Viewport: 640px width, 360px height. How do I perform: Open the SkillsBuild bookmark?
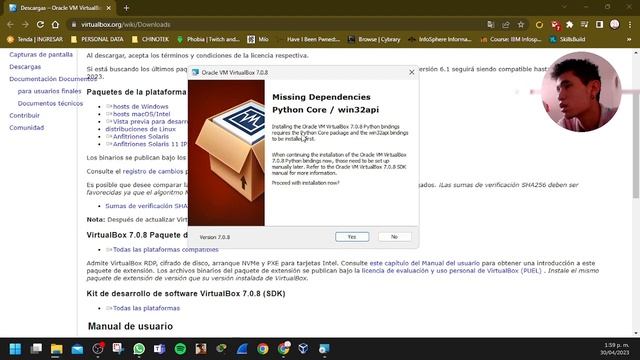point(567,40)
